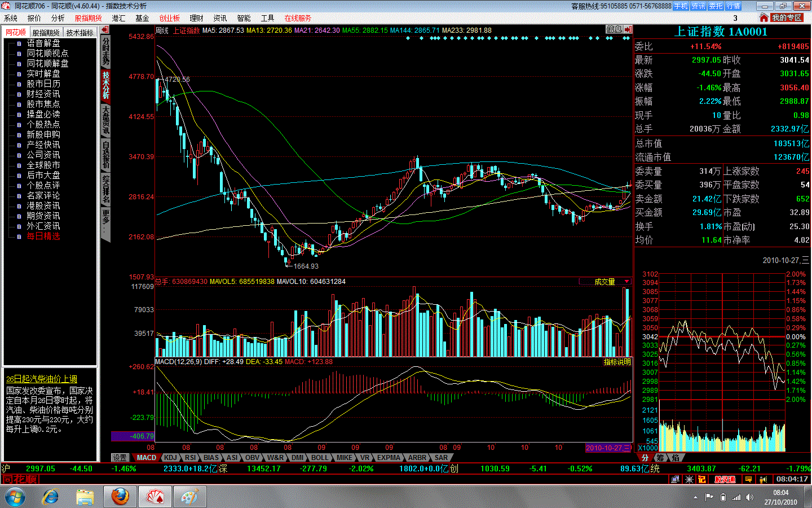Screen dimensions: 812x508
Task: Open 股市日历 list item
Action: [x=43, y=84]
